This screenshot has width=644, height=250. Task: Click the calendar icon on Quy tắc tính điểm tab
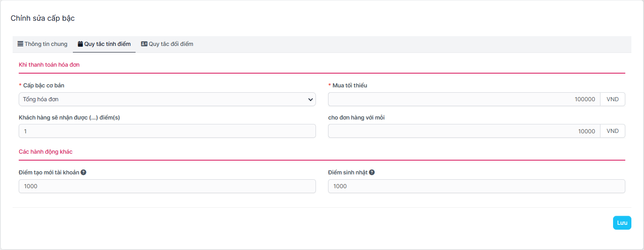click(x=80, y=44)
